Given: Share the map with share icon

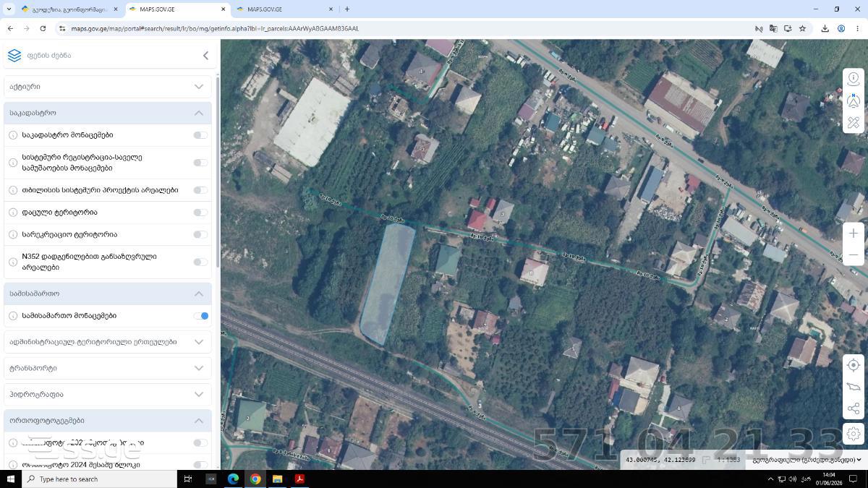Looking at the screenshot, I should (x=854, y=409).
